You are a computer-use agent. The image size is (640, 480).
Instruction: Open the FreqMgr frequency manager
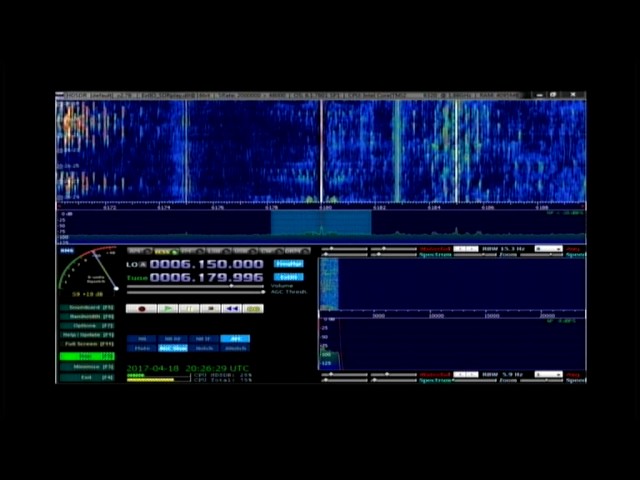pyautogui.click(x=289, y=264)
